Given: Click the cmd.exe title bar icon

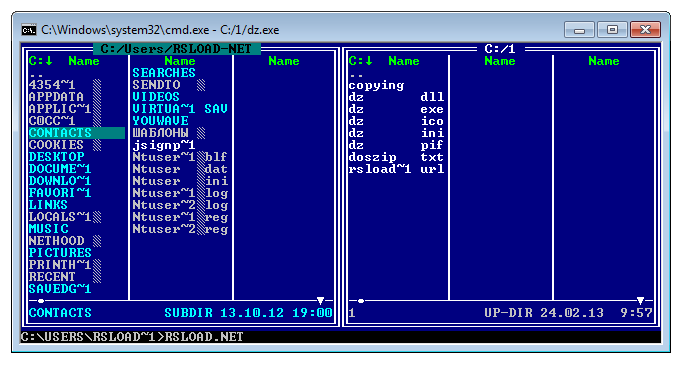Looking at the screenshot, I should coord(29,30).
